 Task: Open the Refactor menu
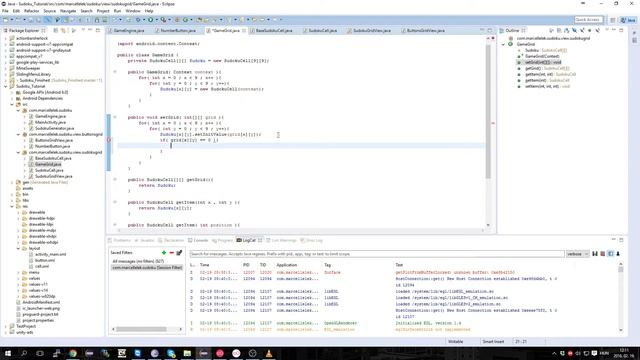(31, 11)
